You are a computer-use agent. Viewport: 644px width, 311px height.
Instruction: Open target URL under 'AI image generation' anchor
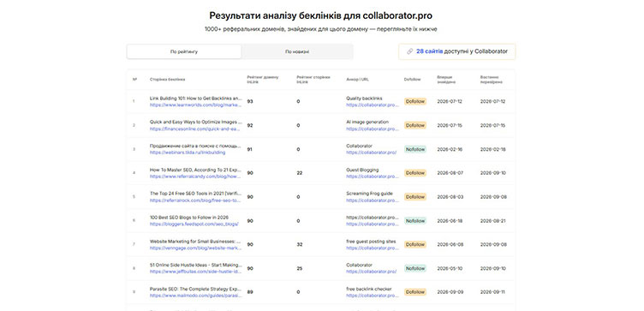click(x=373, y=129)
